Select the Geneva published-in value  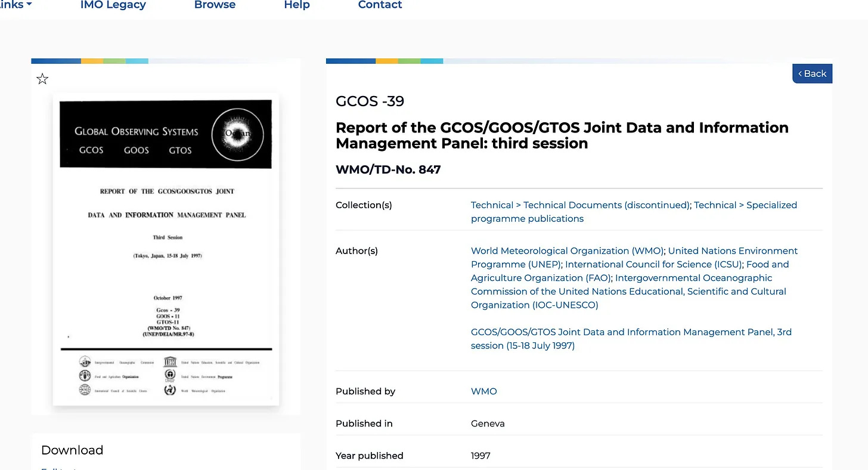(x=488, y=423)
